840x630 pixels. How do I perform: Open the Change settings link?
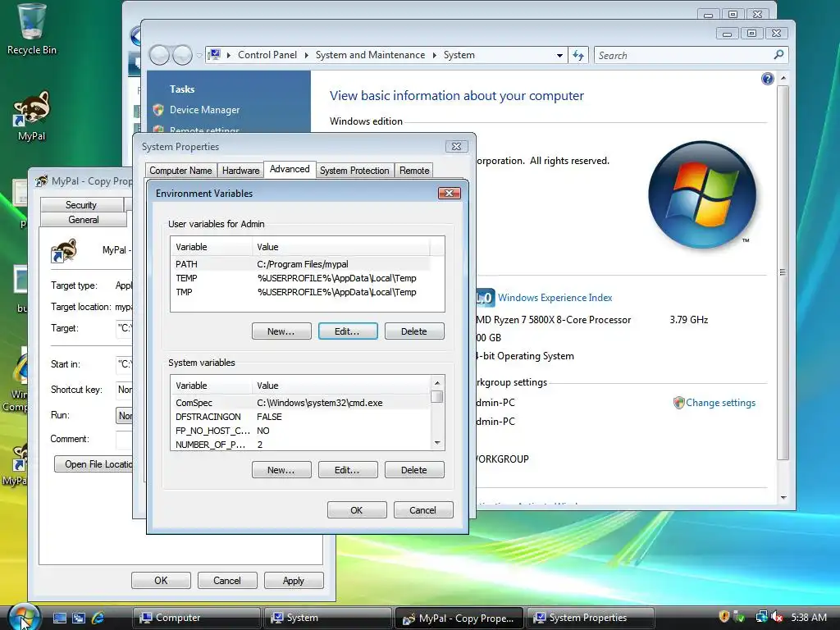[x=720, y=403]
